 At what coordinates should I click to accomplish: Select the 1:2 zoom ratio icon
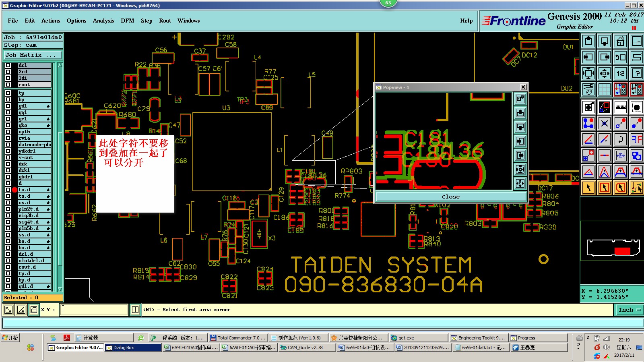[x=621, y=73]
